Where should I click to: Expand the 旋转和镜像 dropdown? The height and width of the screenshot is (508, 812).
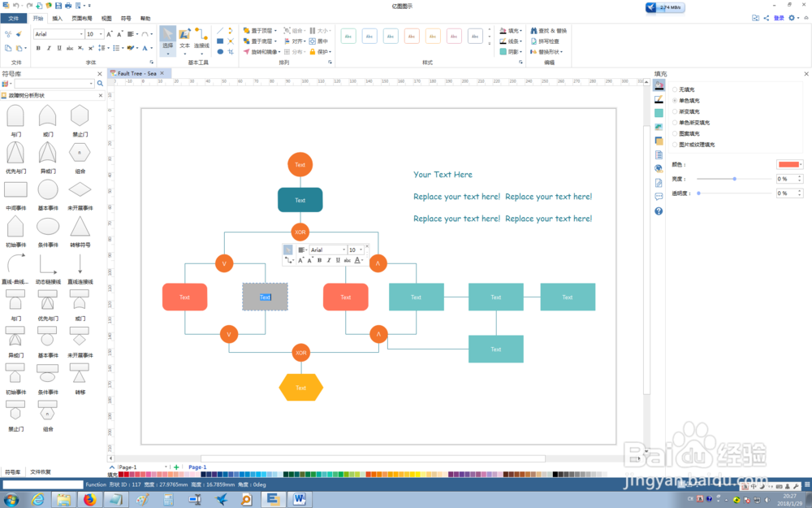(x=279, y=52)
